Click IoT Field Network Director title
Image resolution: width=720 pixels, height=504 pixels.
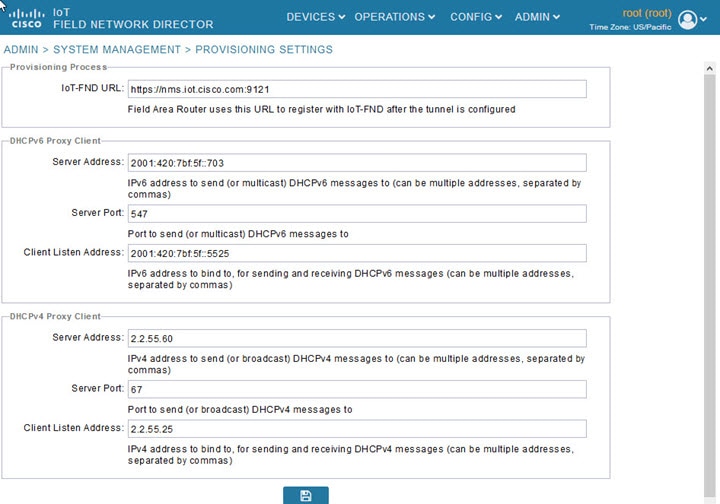point(133,18)
